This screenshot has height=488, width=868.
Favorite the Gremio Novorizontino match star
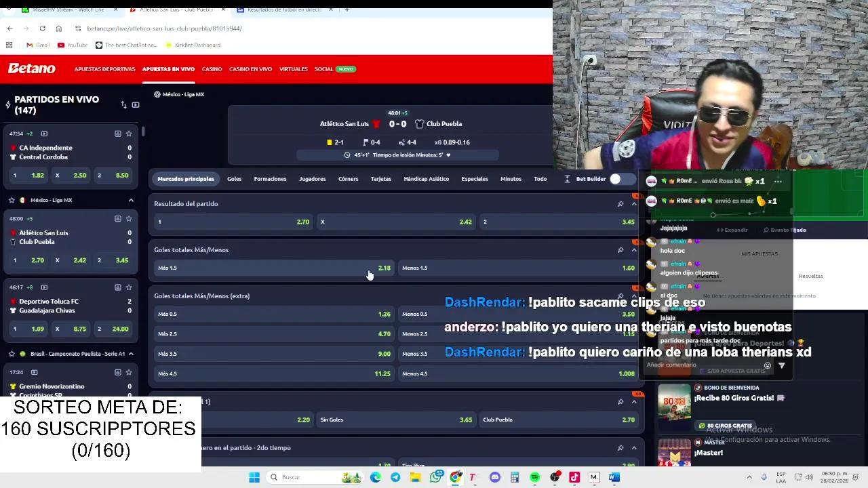(x=128, y=372)
